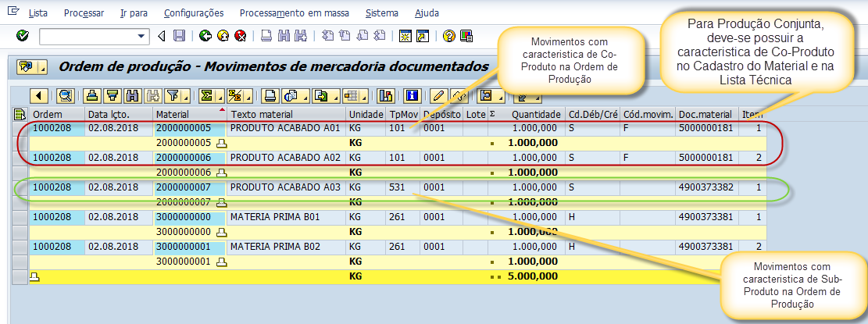The width and height of the screenshot is (868, 324).
Task: Click row selector for PRODUTO ACABADO A03
Action: tap(20, 187)
